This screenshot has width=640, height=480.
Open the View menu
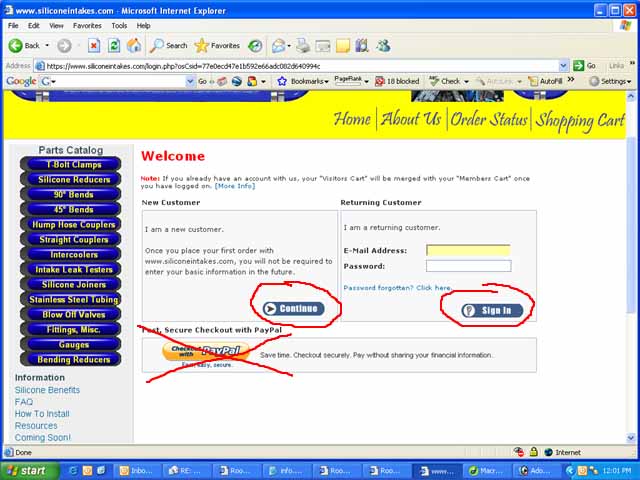[56, 26]
